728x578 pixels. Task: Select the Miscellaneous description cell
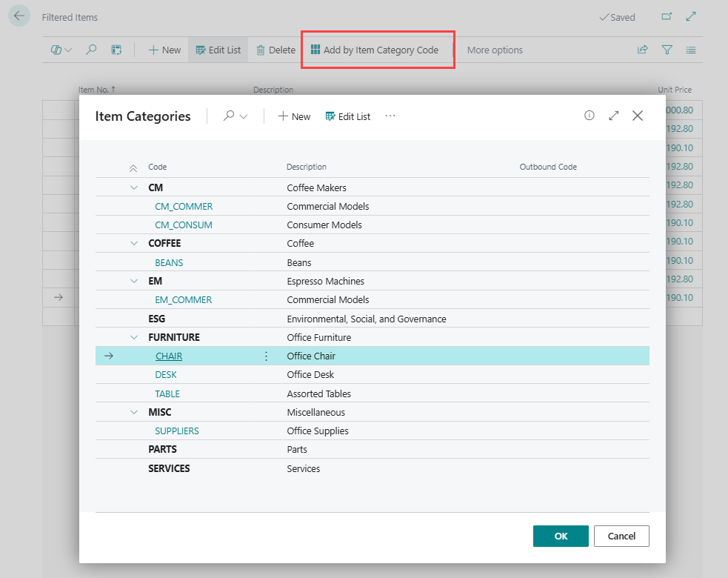tap(315, 412)
